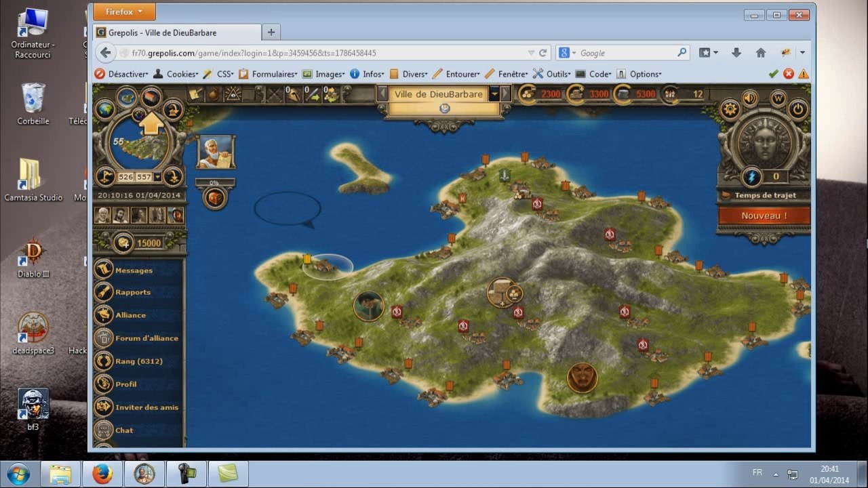The height and width of the screenshot is (488, 868).
Task: Click the wood resource 2300 counter
Action: [540, 94]
